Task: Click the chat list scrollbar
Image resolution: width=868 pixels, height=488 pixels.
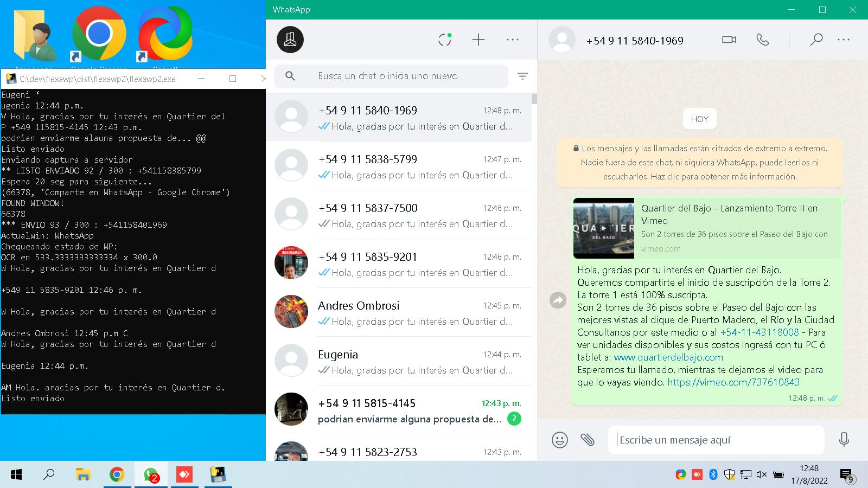Action: (x=534, y=99)
